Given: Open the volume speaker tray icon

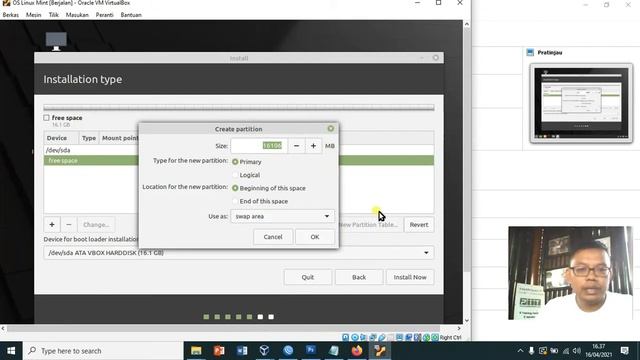Looking at the screenshot, I should coord(577,351).
